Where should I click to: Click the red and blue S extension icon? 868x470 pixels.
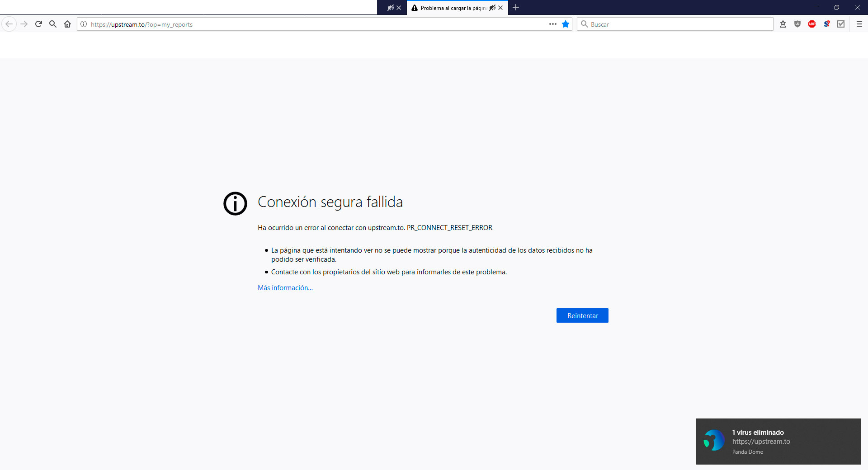pos(826,24)
